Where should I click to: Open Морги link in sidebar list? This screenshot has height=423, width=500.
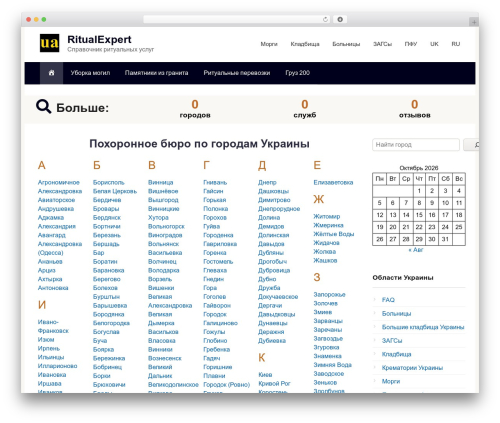pos(391,381)
